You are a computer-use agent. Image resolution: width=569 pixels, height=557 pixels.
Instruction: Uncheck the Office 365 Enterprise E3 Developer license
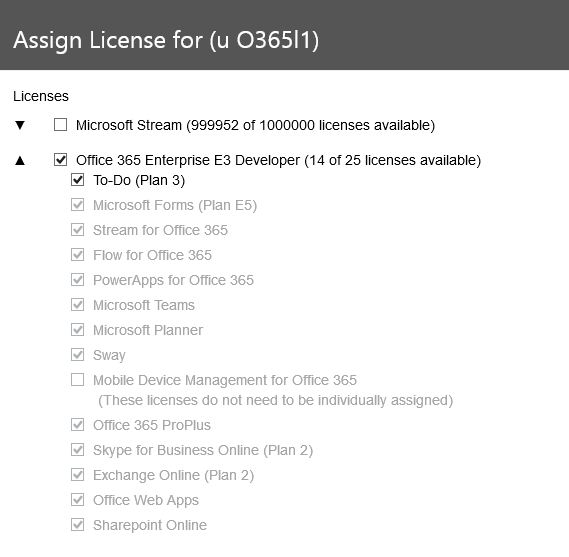(x=60, y=160)
